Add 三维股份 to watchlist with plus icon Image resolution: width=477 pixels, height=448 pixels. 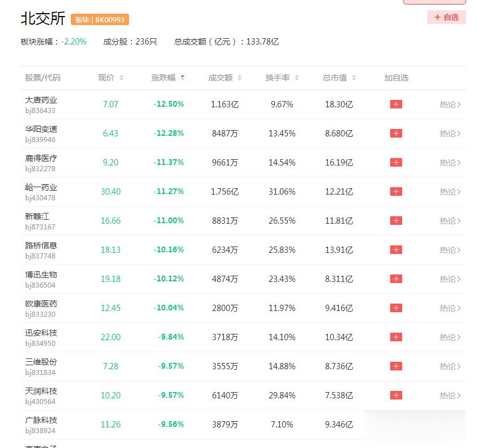point(396,366)
